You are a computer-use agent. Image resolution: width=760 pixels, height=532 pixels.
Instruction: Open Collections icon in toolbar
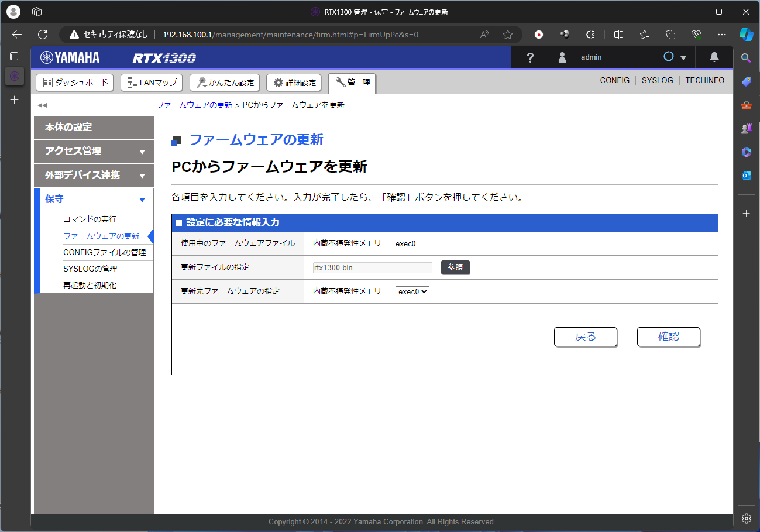pyautogui.click(x=670, y=35)
